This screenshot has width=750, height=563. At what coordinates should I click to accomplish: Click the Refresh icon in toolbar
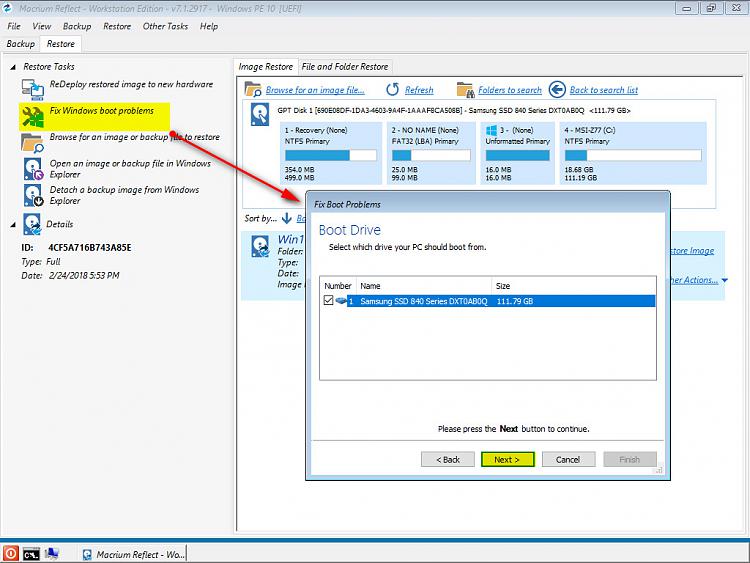coord(393,90)
